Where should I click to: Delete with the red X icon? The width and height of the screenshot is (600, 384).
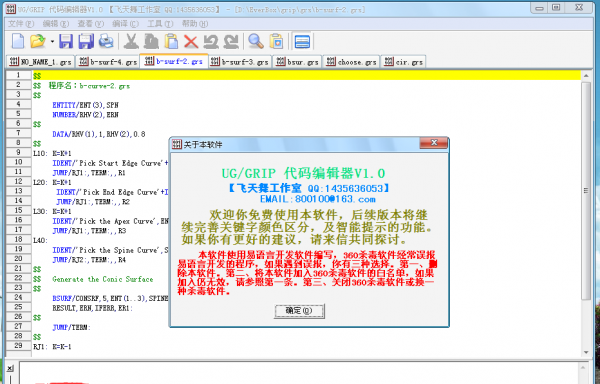191,41
